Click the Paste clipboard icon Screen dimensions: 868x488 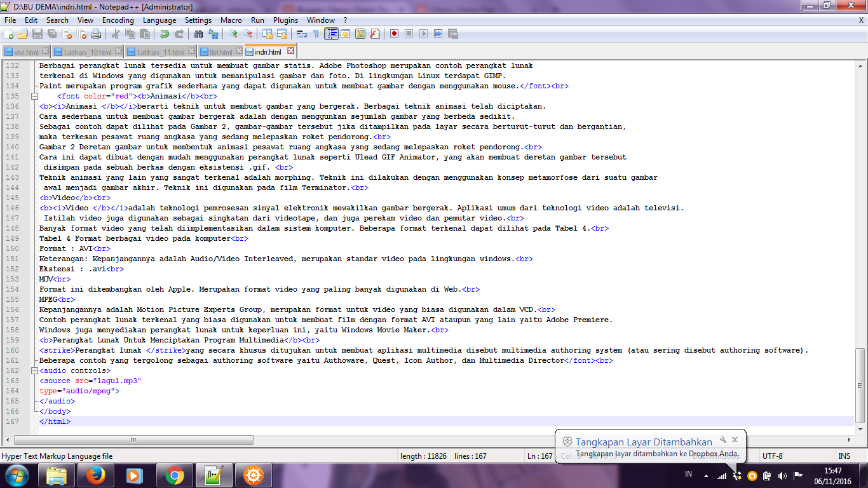tap(145, 34)
